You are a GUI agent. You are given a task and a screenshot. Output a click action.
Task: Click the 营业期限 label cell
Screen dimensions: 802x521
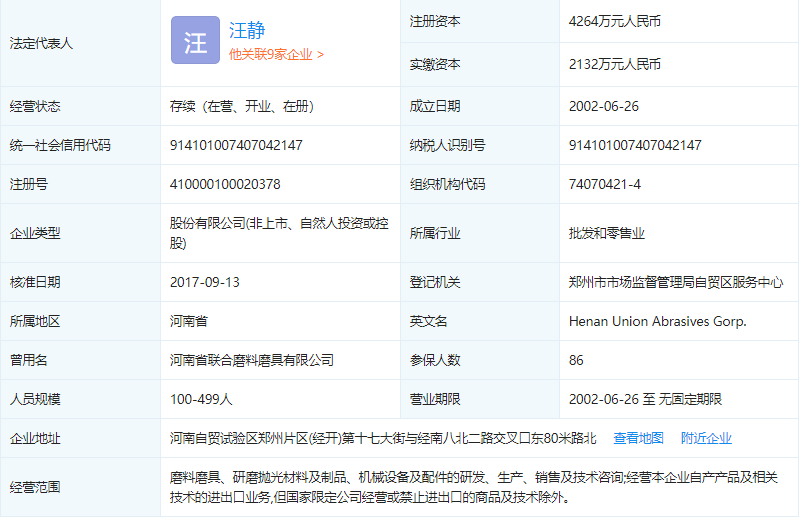click(480, 399)
